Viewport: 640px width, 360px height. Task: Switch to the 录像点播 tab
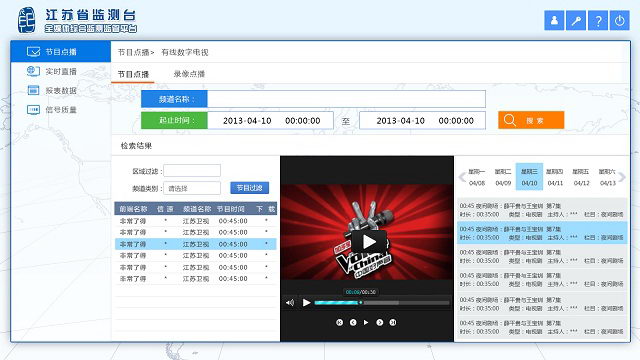pyautogui.click(x=189, y=74)
